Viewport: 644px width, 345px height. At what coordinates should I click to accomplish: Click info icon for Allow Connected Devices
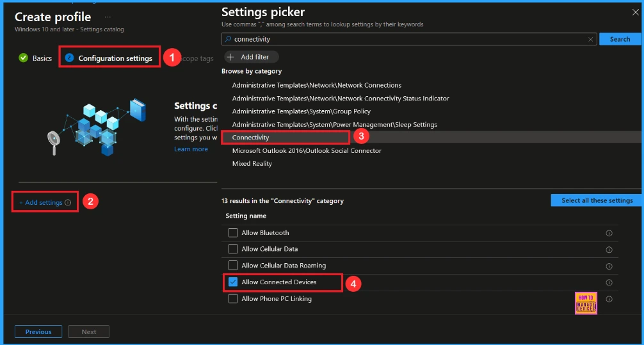(x=609, y=282)
